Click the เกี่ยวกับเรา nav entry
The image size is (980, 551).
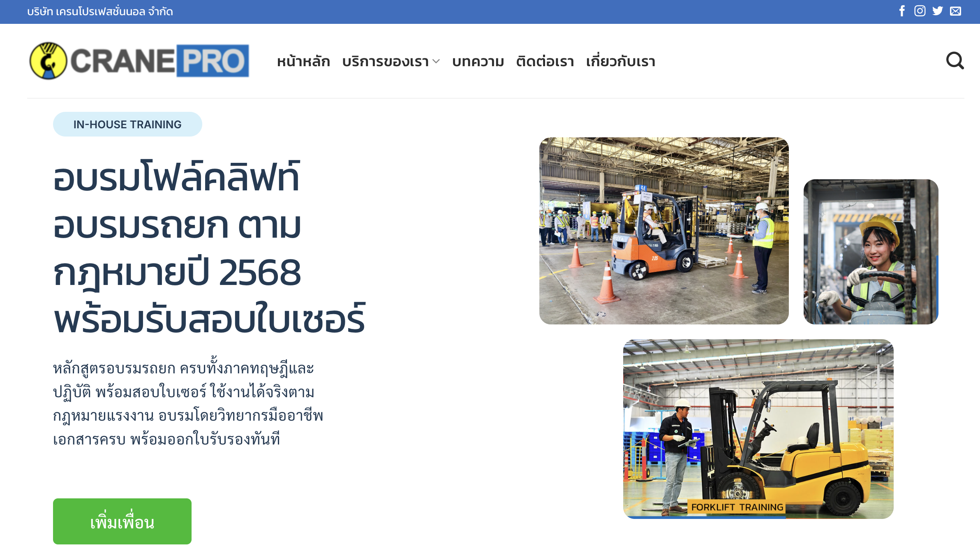(621, 61)
